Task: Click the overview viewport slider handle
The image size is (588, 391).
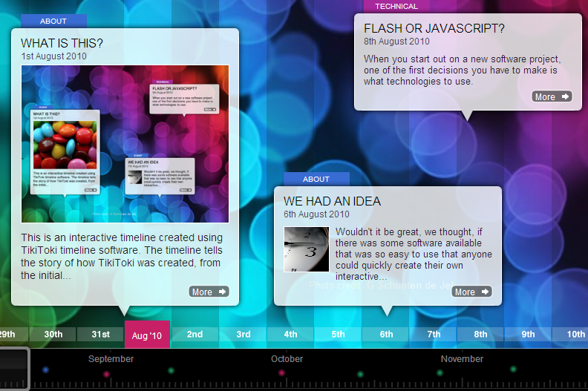Action: point(14,369)
